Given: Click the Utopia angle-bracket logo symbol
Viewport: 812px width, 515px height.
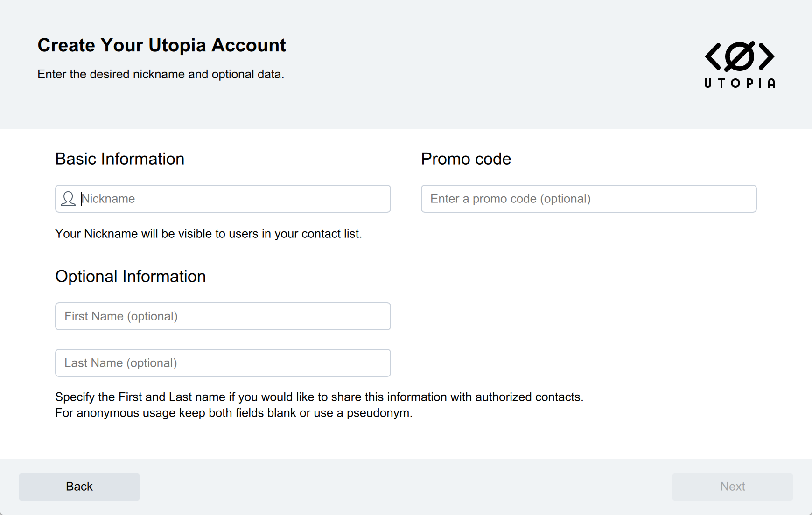Looking at the screenshot, I should tap(739, 56).
